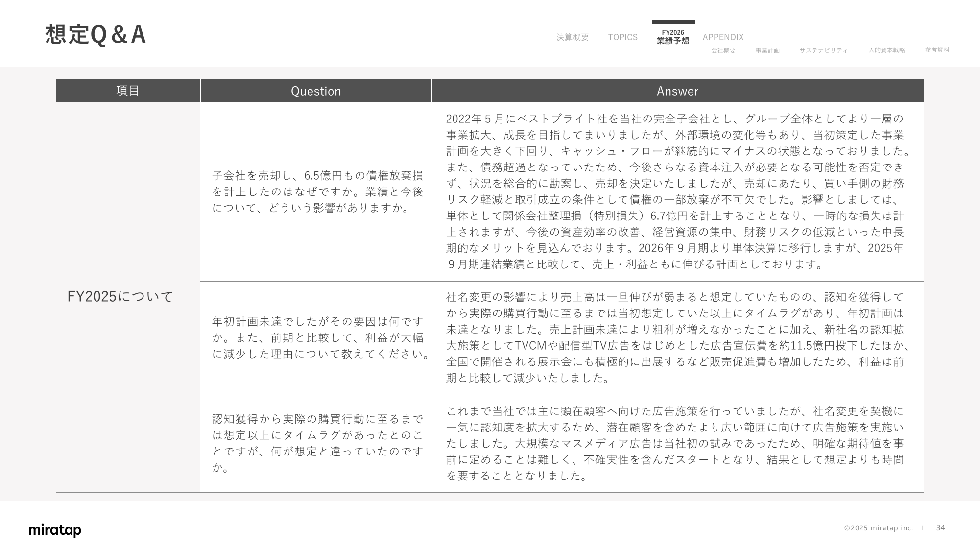This screenshot has height=551, width=980.
Task: Click the ©2025 miratap inc. copyright text
Action: (x=878, y=528)
